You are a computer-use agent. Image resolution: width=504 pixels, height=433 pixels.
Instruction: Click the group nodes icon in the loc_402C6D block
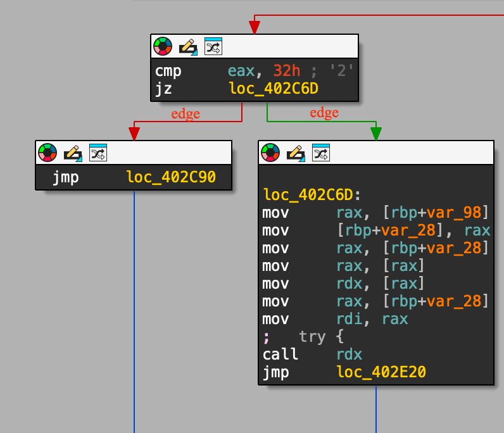tap(321, 153)
